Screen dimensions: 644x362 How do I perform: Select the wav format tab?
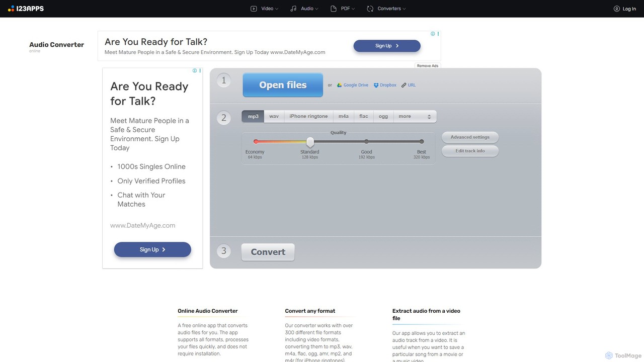tap(274, 116)
